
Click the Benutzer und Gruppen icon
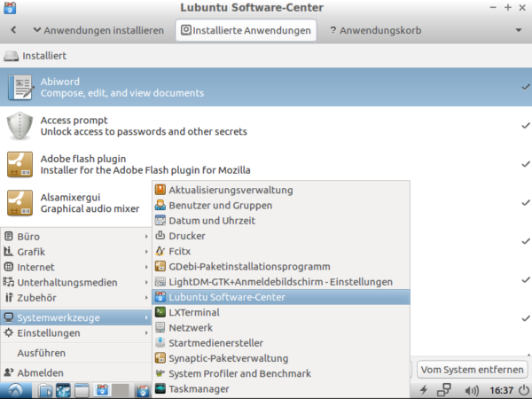pyautogui.click(x=160, y=205)
